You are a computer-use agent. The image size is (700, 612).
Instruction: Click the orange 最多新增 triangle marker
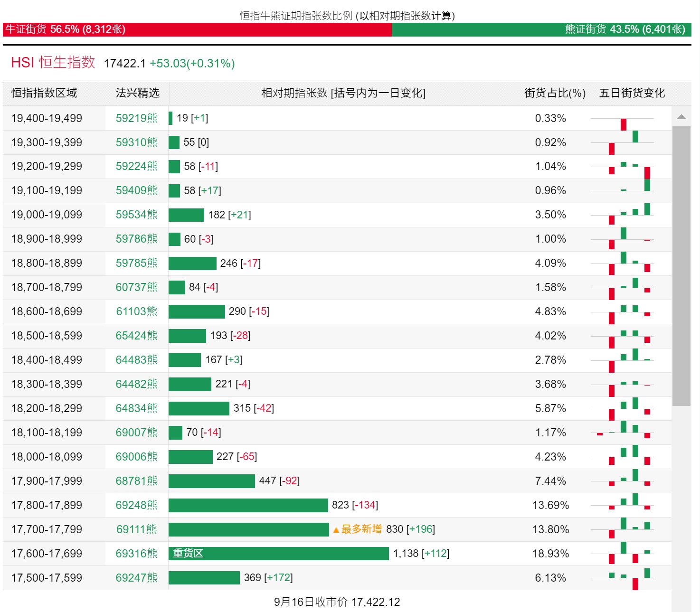point(336,530)
